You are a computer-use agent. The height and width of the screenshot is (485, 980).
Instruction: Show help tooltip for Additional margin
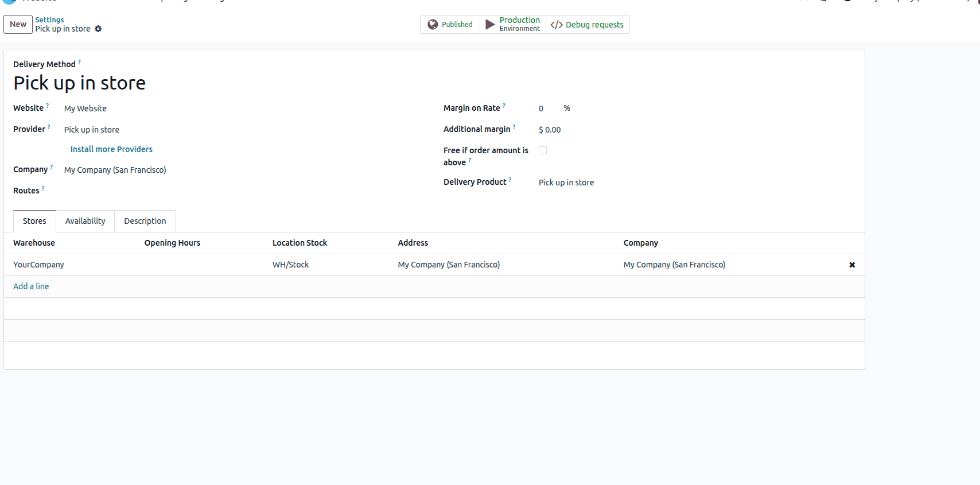coord(515,126)
